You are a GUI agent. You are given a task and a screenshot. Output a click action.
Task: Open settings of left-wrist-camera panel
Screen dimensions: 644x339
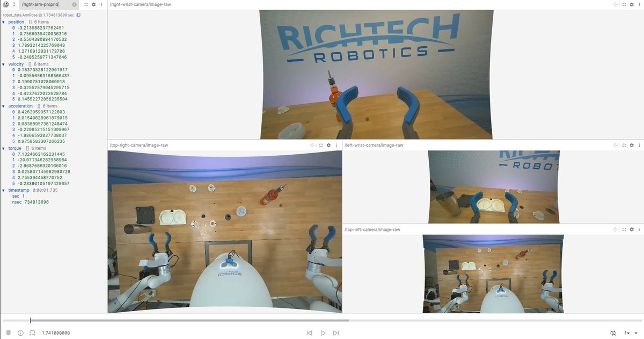631,145
